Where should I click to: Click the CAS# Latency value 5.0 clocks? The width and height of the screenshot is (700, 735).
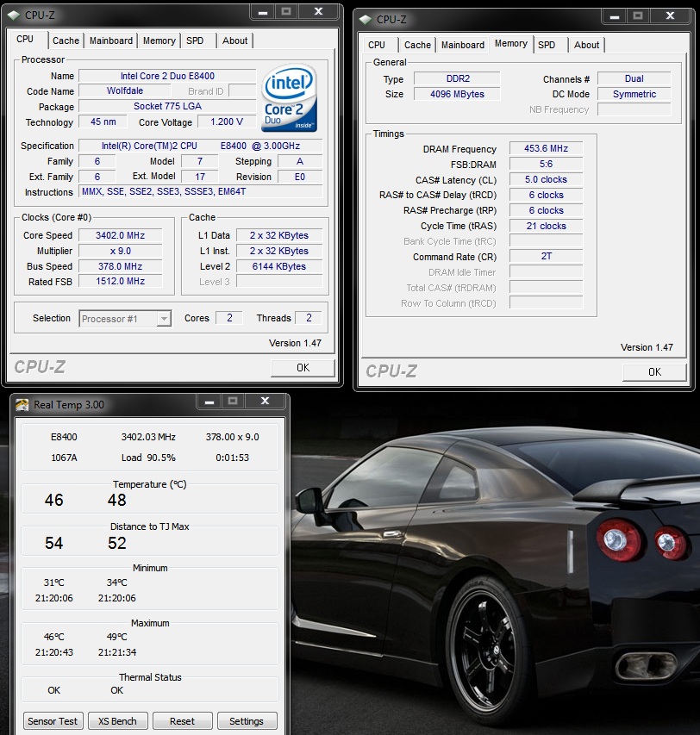click(547, 179)
